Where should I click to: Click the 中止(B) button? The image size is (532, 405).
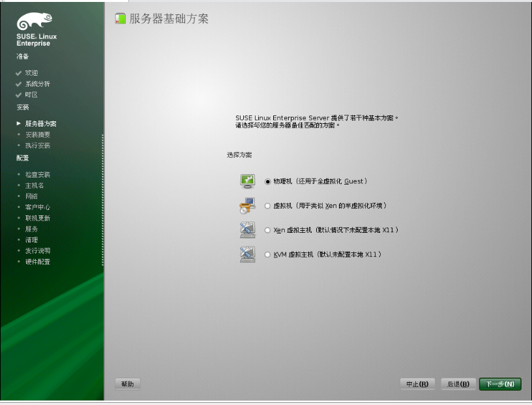pyautogui.click(x=417, y=384)
